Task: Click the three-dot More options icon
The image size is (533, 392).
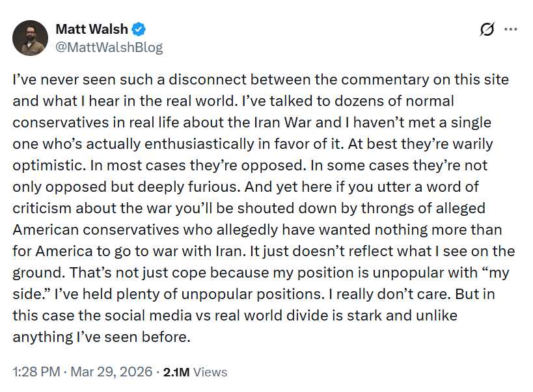Action: pos(511,29)
